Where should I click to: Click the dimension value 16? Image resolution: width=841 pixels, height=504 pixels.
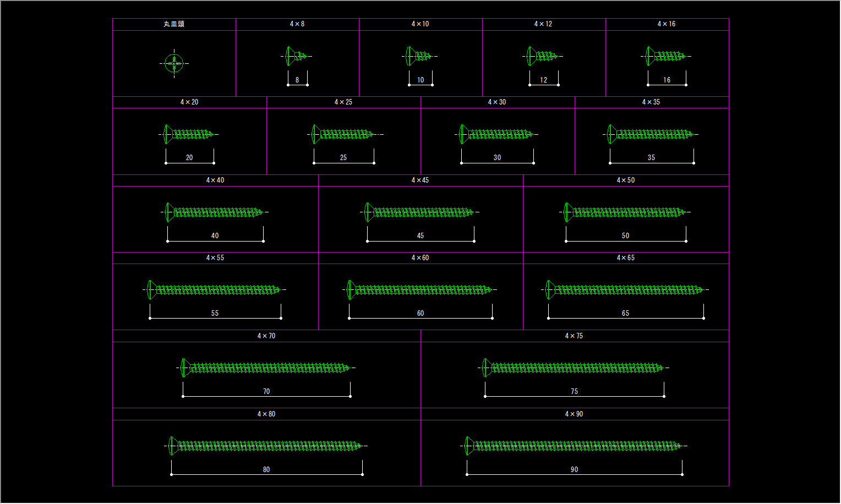click(667, 80)
